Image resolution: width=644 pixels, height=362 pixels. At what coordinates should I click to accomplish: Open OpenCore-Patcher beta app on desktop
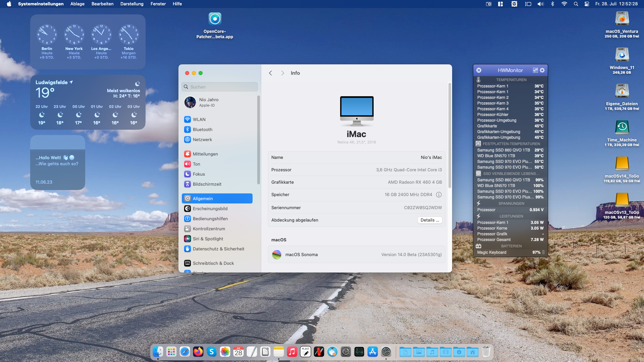pos(215,19)
